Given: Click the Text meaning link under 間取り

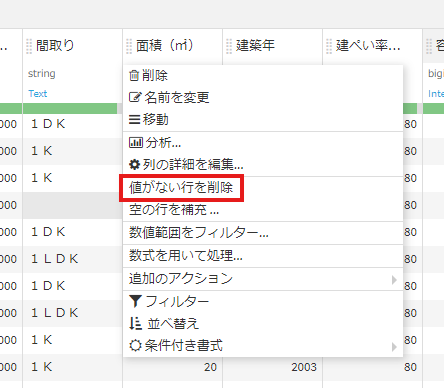Looking at the screenshot, I should [x=38, y=94].
